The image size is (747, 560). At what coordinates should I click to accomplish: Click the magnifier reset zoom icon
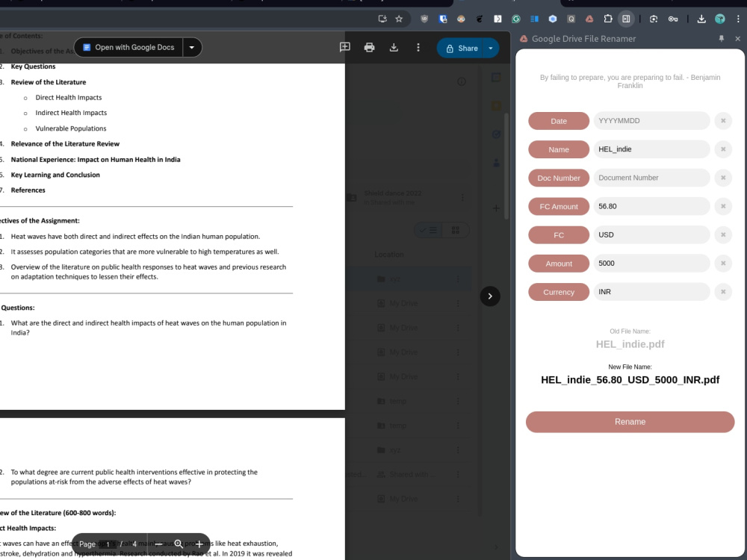click(x=179, y=544)
